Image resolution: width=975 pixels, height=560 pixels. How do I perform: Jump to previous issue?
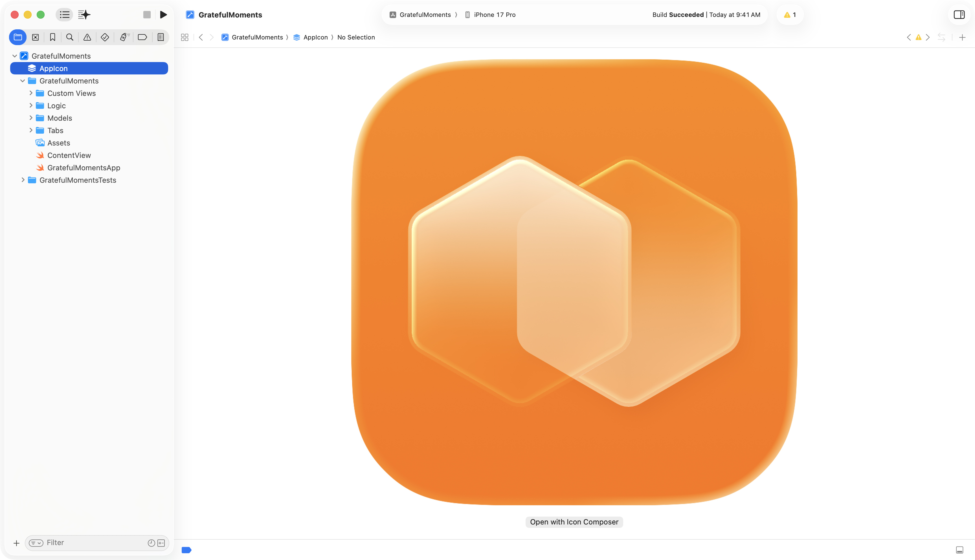(909, 37)
